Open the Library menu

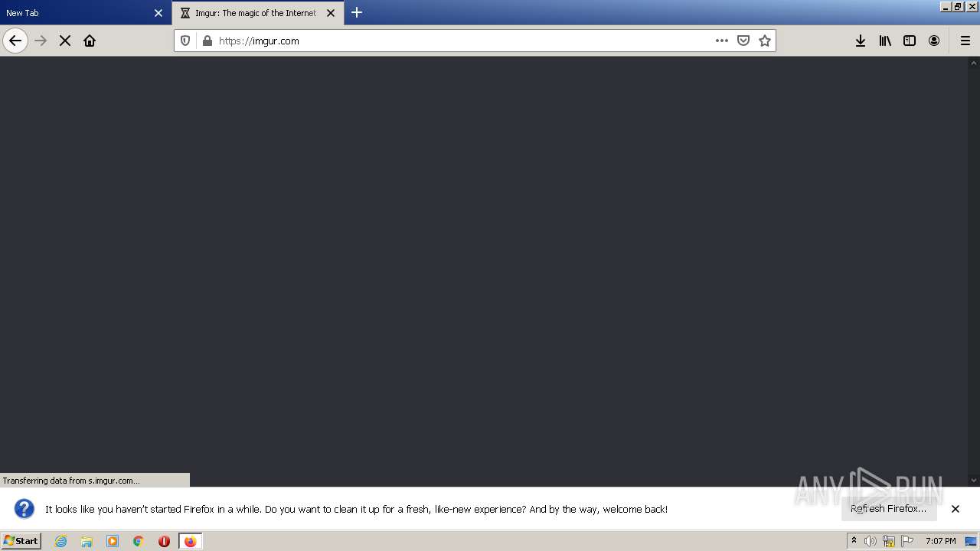point(885,41)
